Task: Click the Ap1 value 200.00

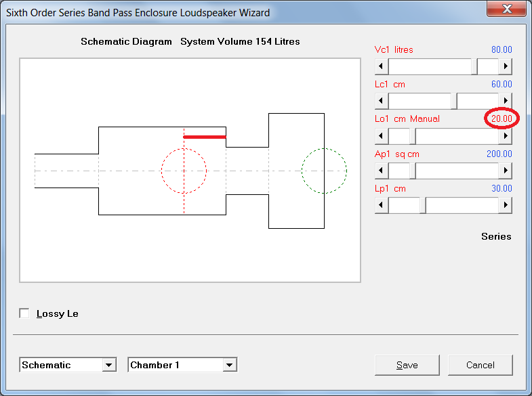Action: click(499, 154)
